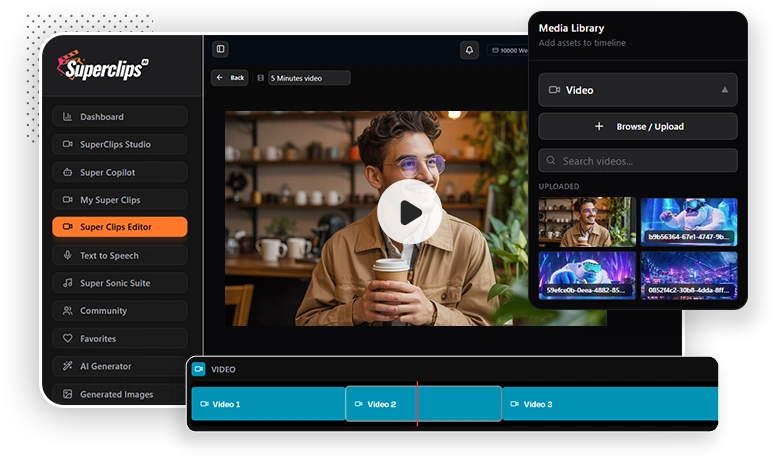Open notifications bell icon
Viewport: 775px width, 457px height.
click(469, 50)
